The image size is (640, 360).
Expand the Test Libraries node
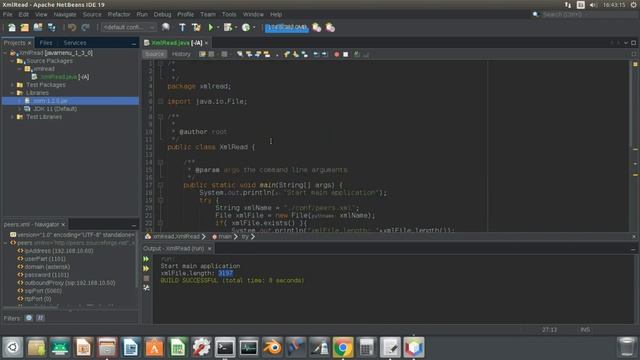pyautogui.click(x=12, y=117)
